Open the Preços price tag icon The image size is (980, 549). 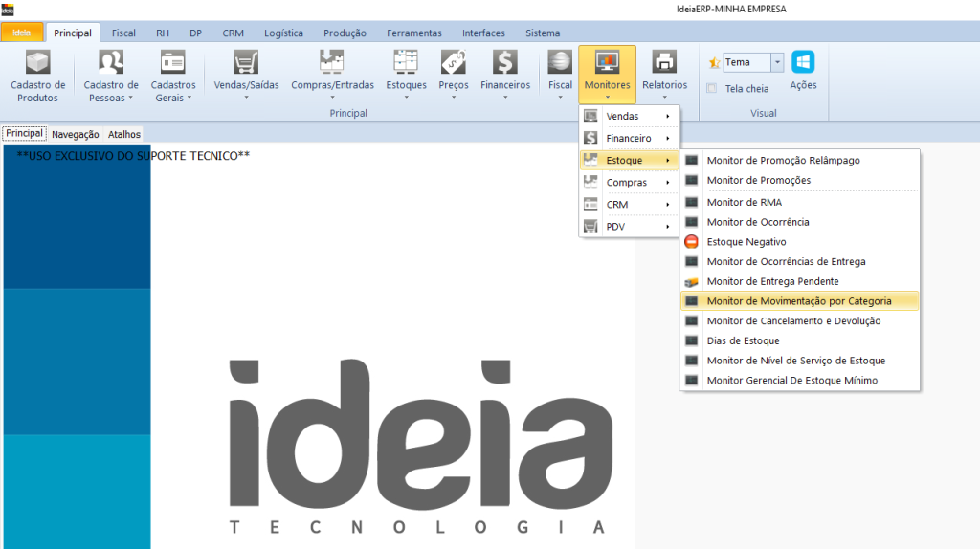point(453,63)
